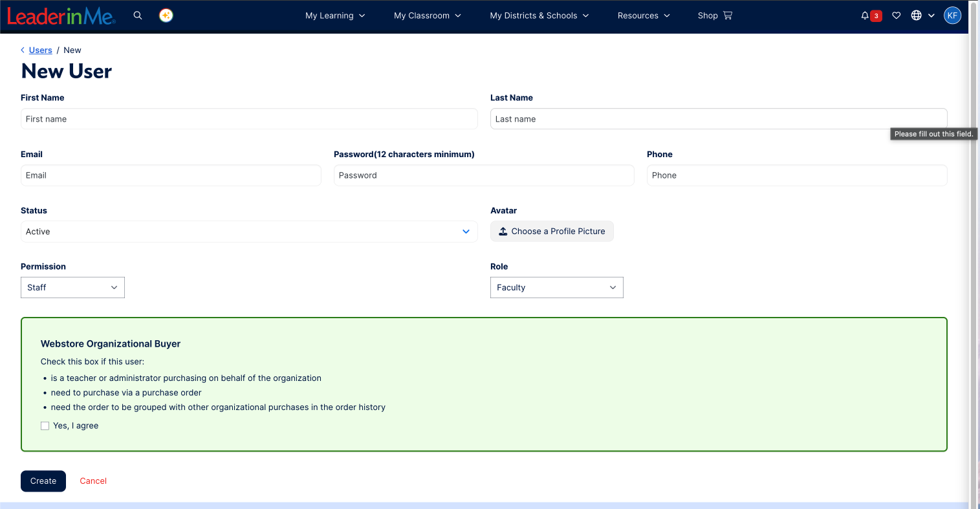Open the Status dropdown
This screenshot has height=509, width=980.
click(x=249, y=232)
